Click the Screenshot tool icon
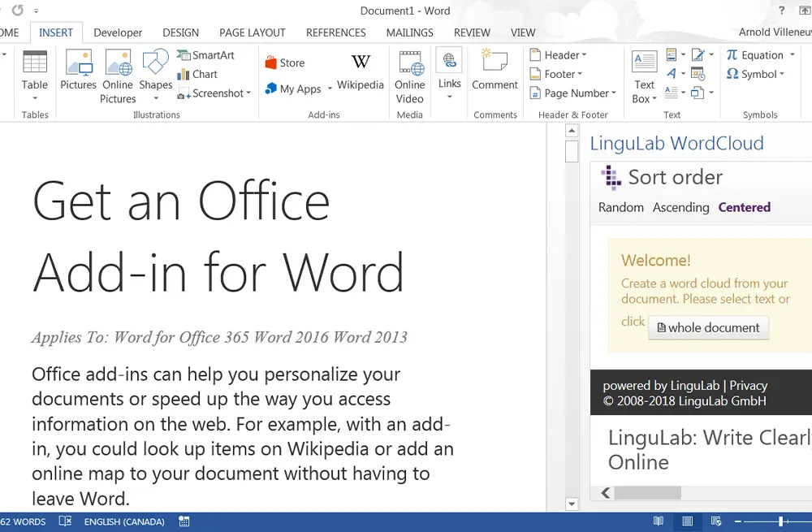This screenshot has height=532, width=812. coord(184,93)
